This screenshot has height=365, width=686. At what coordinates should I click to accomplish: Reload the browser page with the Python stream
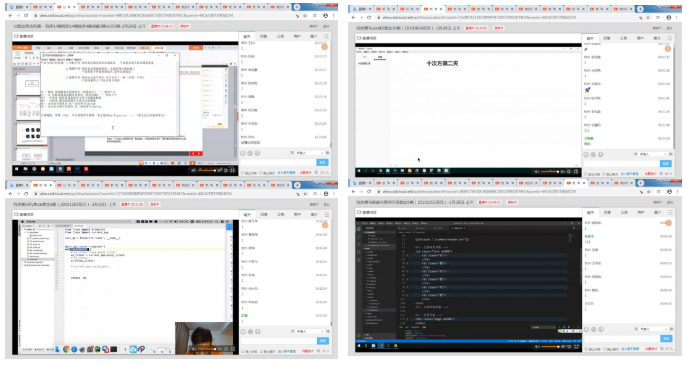(26, 193)
